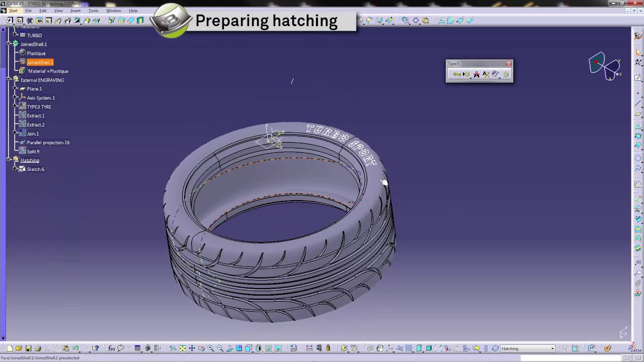Close the Type3 floating toolbar
This screenshot has width=644, height=362.
tap(509, 64)
